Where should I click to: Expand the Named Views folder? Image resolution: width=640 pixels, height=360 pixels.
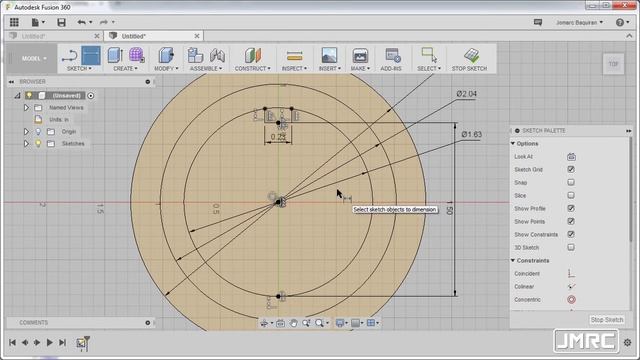pyautogui.click(x=26, y=108)
